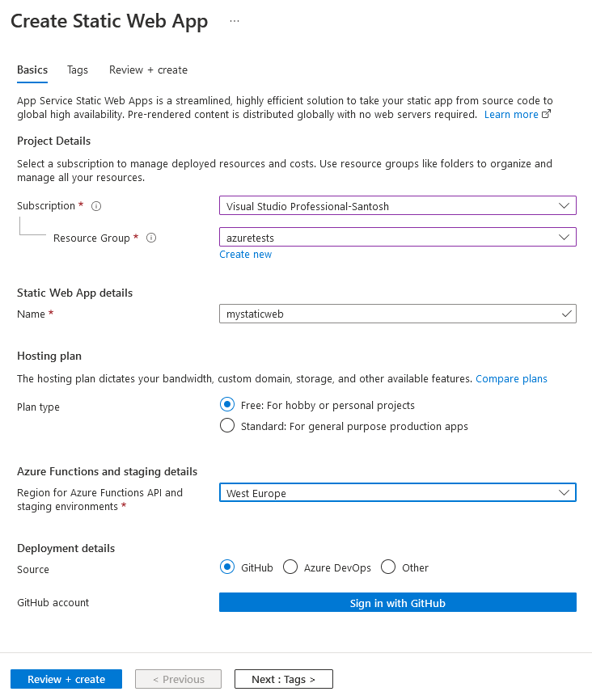
Task: Select the Free plan type
Action: tap(227, 405)
